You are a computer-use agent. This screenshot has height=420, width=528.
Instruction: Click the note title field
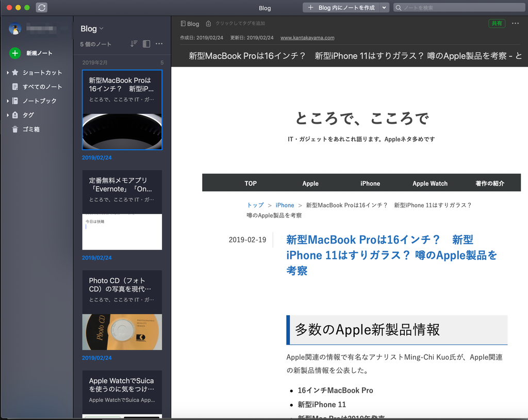click(355, 56)
